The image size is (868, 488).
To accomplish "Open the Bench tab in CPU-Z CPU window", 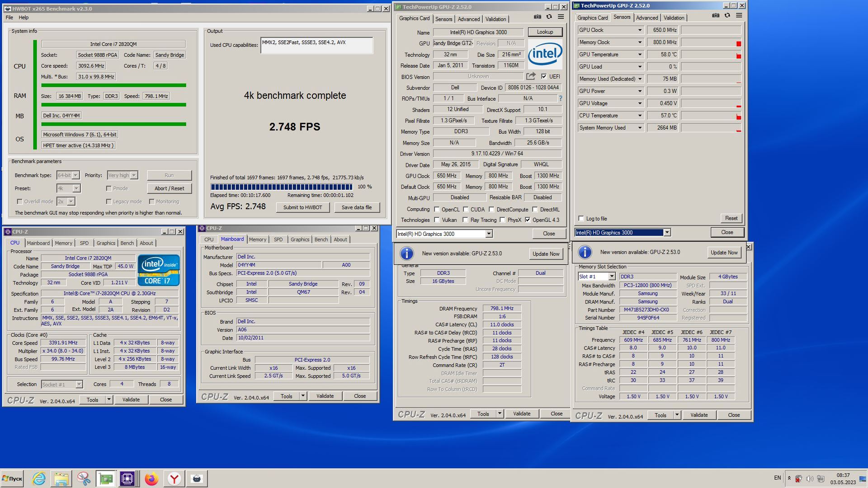I will (127, 243).
